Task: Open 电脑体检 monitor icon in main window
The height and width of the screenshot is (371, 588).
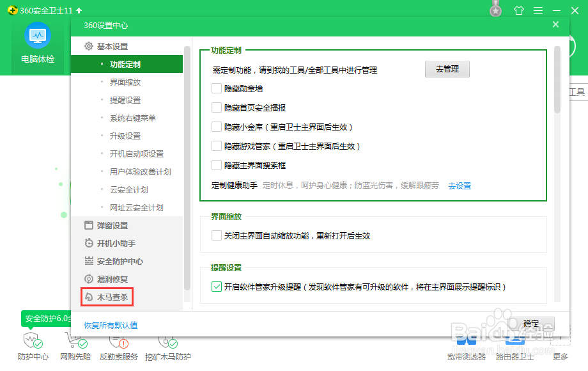Action: pos(38,35)
